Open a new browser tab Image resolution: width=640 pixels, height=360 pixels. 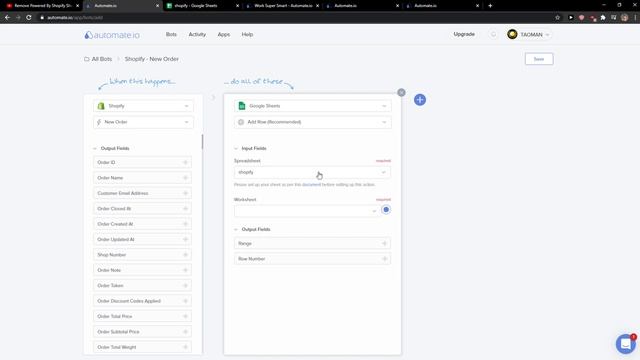coord(490,6)
